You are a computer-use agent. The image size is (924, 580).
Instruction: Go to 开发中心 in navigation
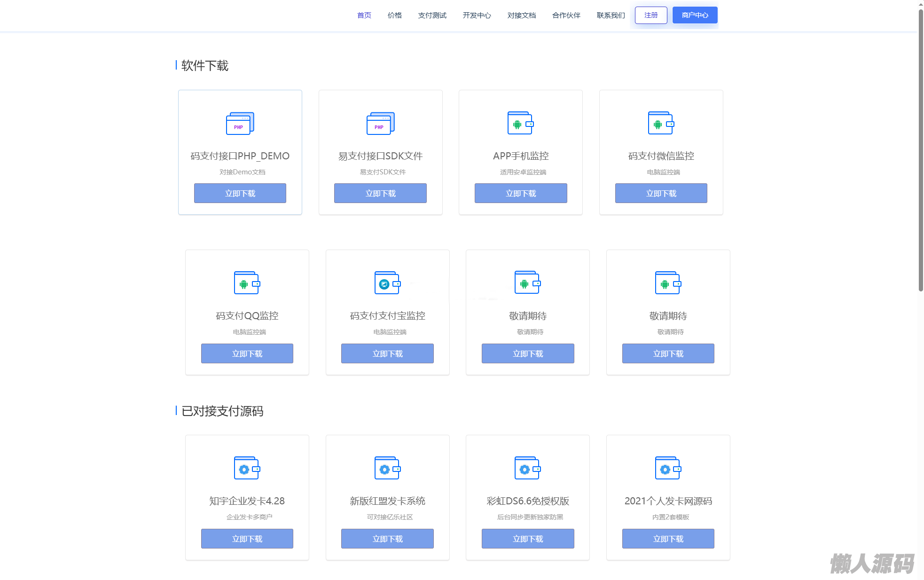(477, 16)
